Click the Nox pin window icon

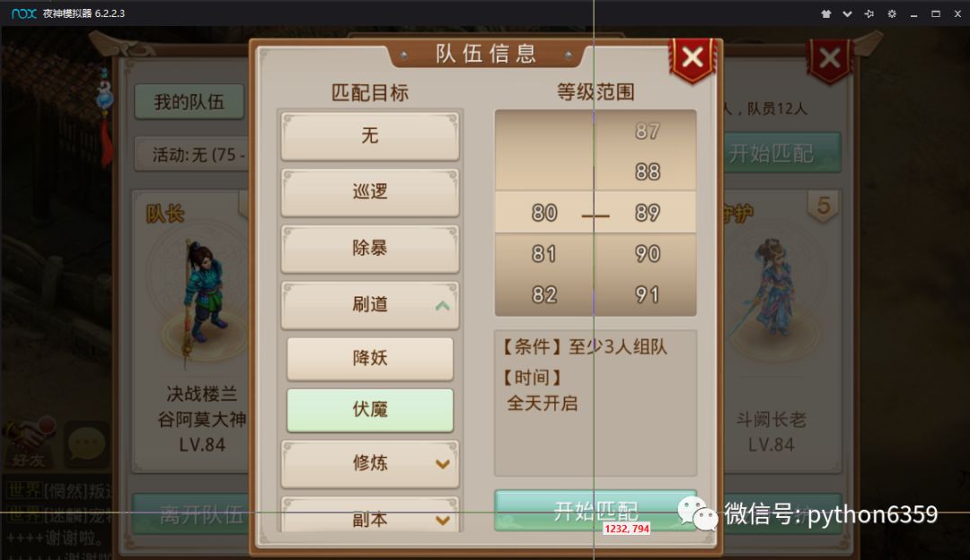(x=869, y=13)
